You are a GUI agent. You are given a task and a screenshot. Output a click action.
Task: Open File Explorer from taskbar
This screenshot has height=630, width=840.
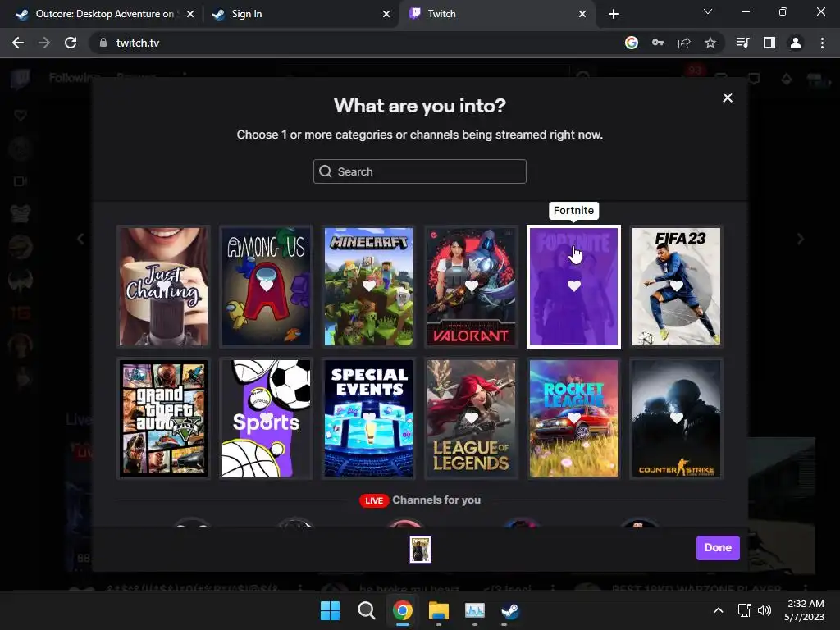[439, 610]
